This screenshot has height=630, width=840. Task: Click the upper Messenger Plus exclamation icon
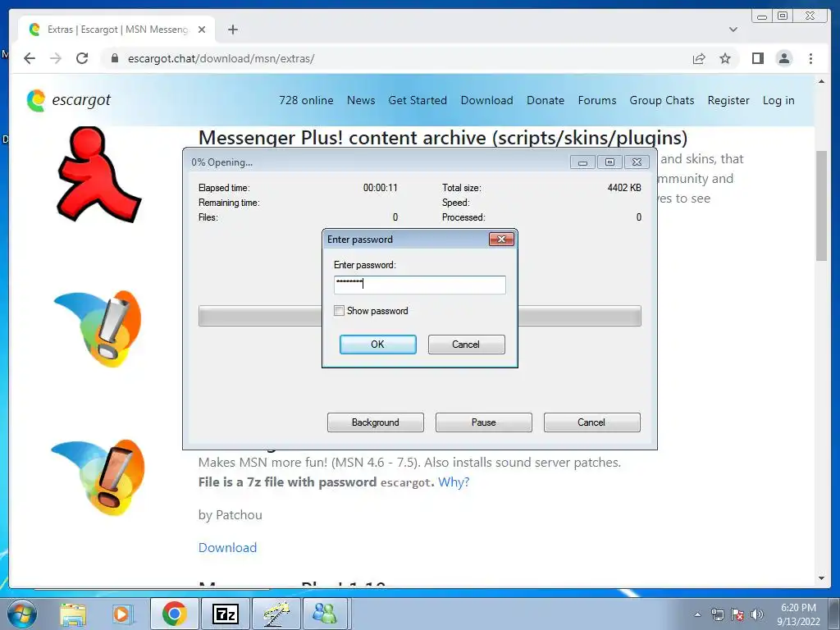click(x=98, y=330)
